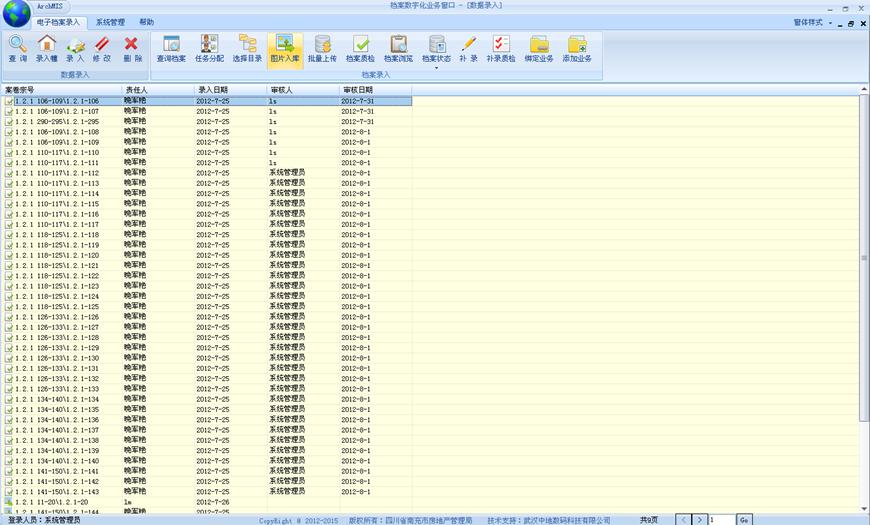Click the 共9页 page count label
Screen dimensions: 870x525
click(x=649, y=520)
